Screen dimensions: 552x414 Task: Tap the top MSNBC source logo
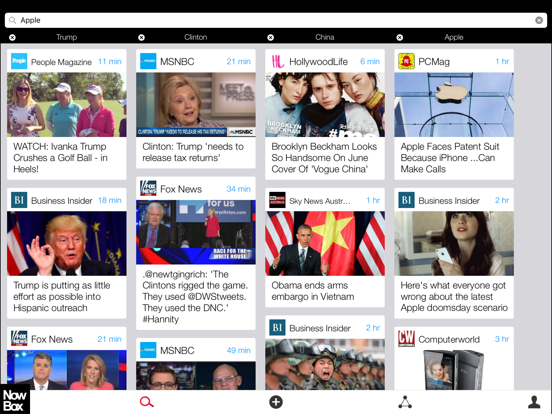point(148,61)
